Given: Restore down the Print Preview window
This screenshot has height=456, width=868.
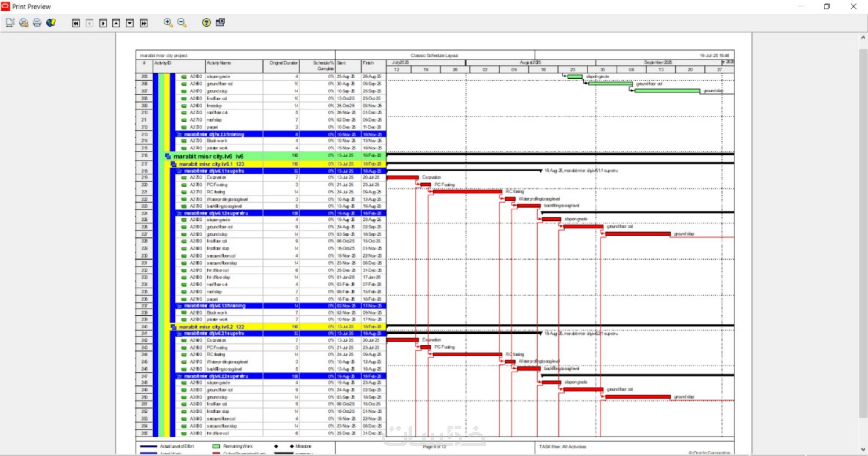Looking at the screenshot, I should pos(827,6).
